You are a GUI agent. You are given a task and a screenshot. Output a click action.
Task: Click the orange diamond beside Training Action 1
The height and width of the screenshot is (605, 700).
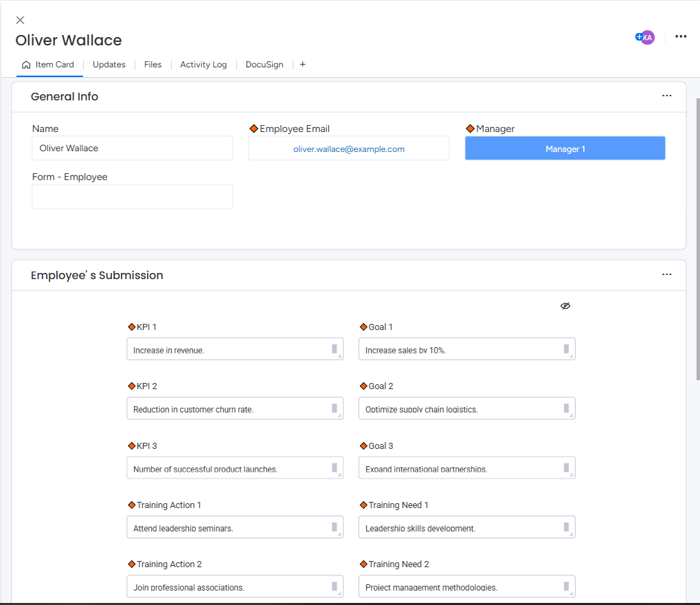pos(132,505)
